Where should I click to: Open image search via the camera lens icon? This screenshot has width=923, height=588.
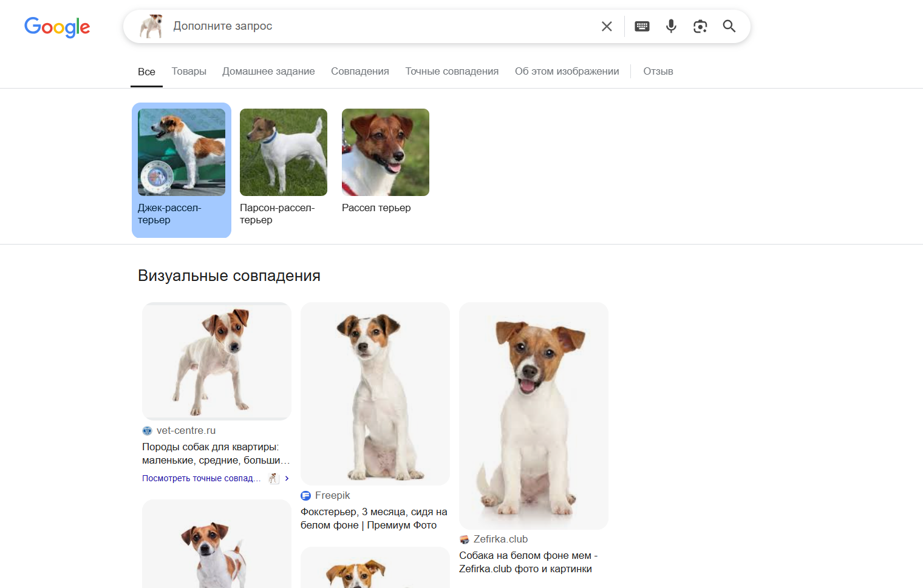pyautogui.click(x=700, y=26)
